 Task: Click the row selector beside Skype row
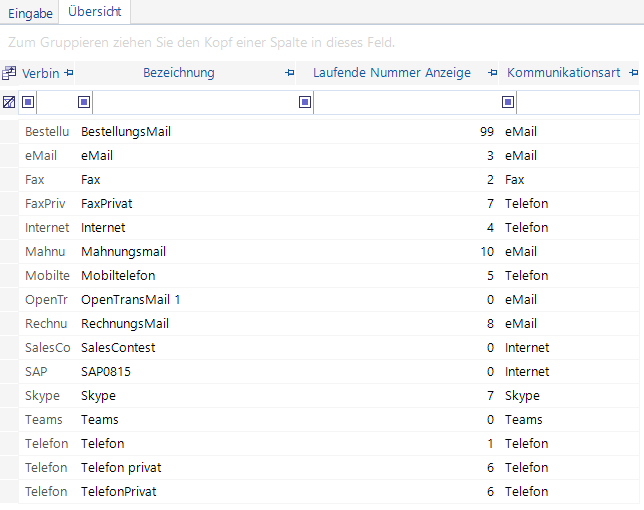pyautogui.click(x=9, y=396)
